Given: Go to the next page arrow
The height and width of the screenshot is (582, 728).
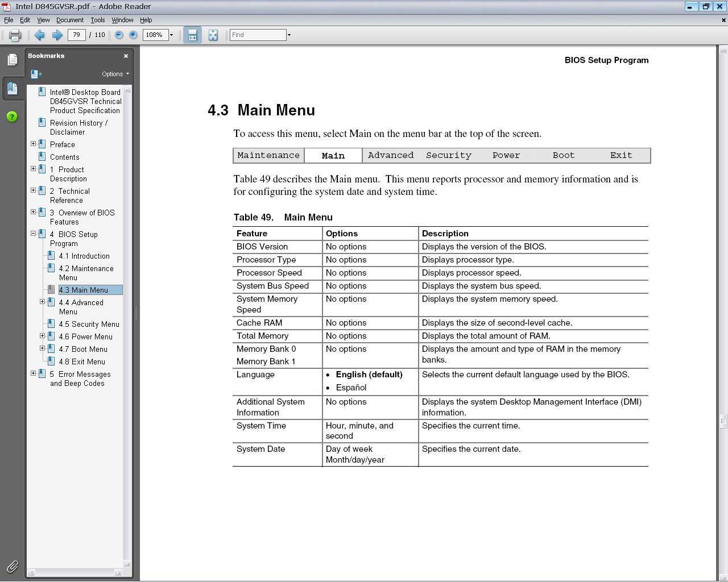Looking at the screenshot, I should (x=57, y=35).
